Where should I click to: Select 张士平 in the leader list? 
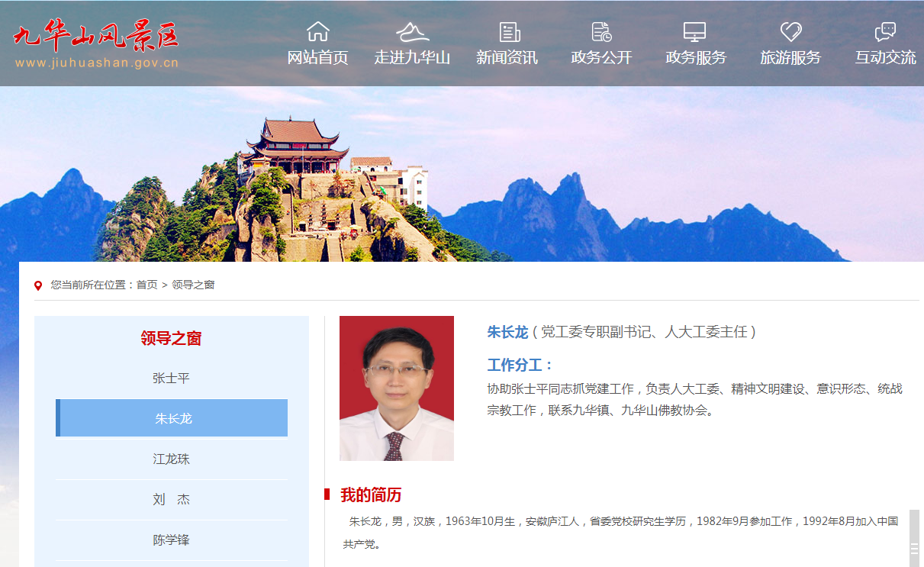(171, 379)
